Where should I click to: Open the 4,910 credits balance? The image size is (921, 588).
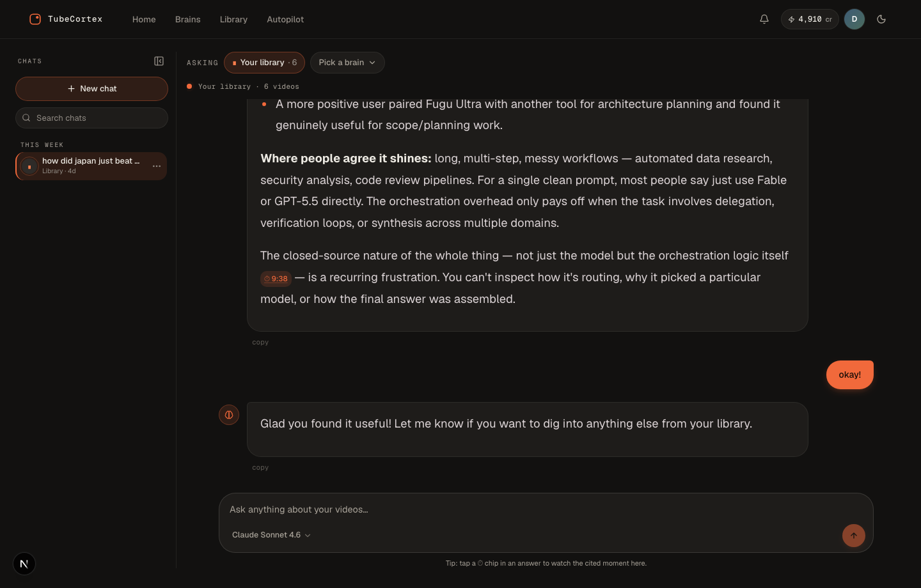[810, 19]
